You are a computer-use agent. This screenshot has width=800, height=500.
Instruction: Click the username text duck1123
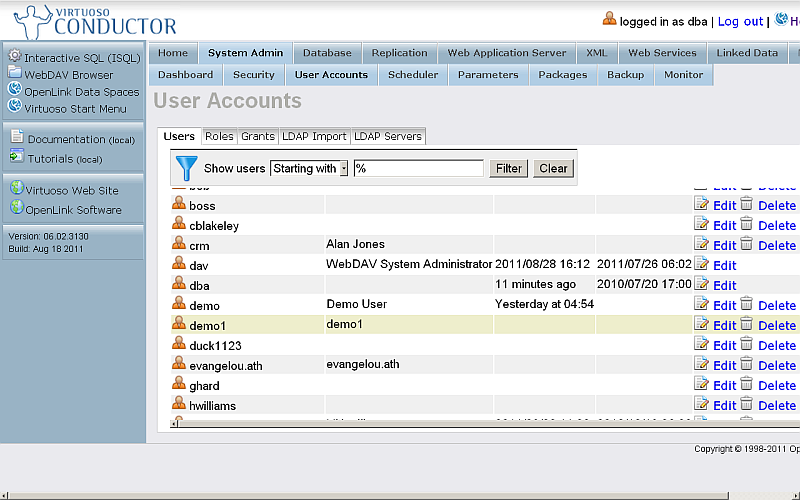click(x=215, y=346)
